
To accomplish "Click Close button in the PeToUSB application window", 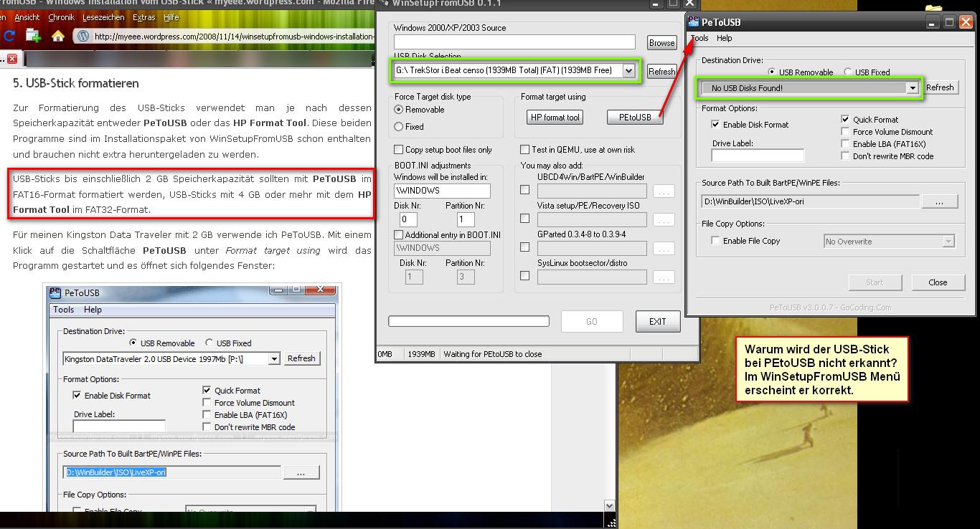I will pyautogui.click(x=938, y=282).
